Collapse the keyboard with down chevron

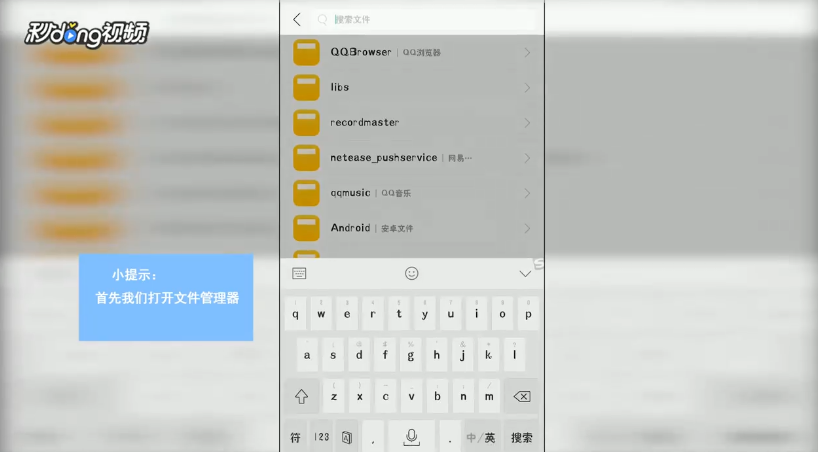point(525,274)
